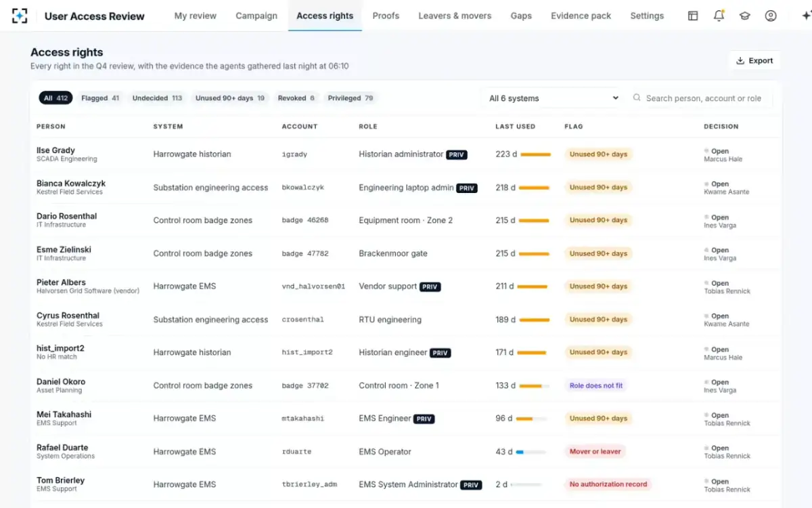Filter by Privileged 79 chip
812x508 pixels.
(351, 98)
